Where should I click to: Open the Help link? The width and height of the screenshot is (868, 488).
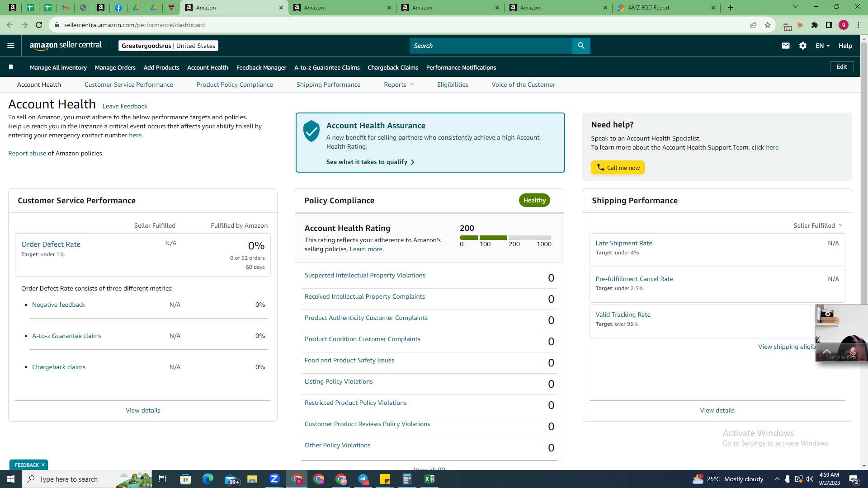[845, 46]
